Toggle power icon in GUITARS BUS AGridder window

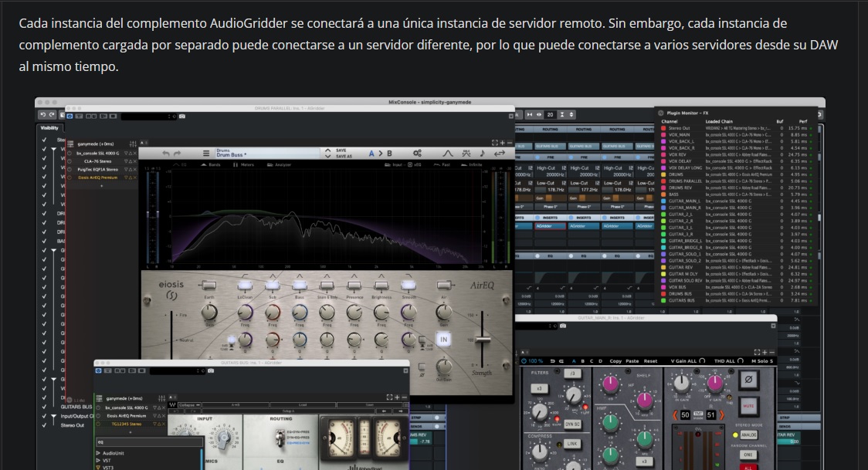click(x=99, y=370)
